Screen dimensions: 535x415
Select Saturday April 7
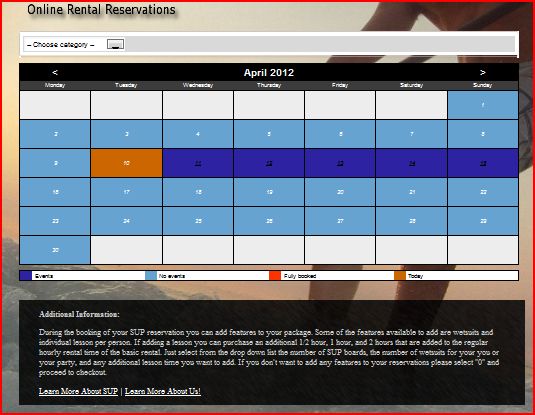point(411,134)
